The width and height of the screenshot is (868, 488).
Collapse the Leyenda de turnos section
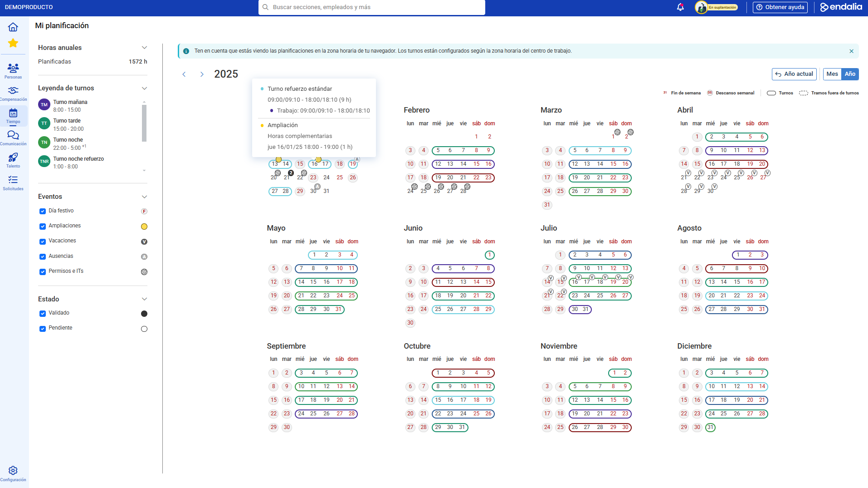144,89
